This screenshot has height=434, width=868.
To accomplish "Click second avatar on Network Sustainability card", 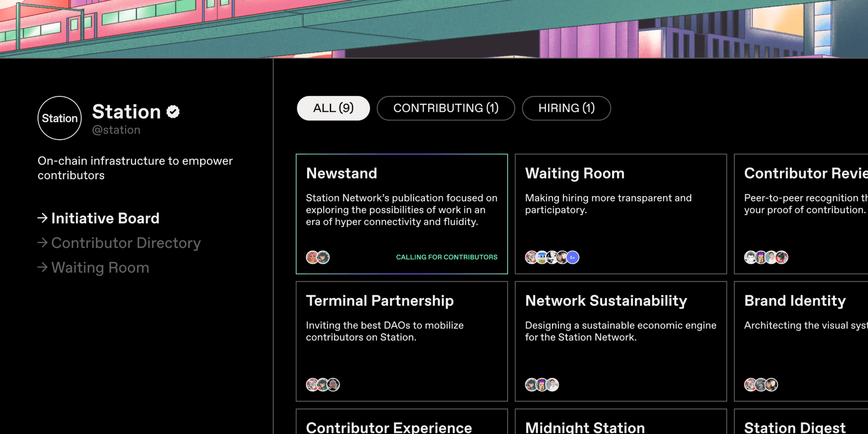I will point(542,385).
